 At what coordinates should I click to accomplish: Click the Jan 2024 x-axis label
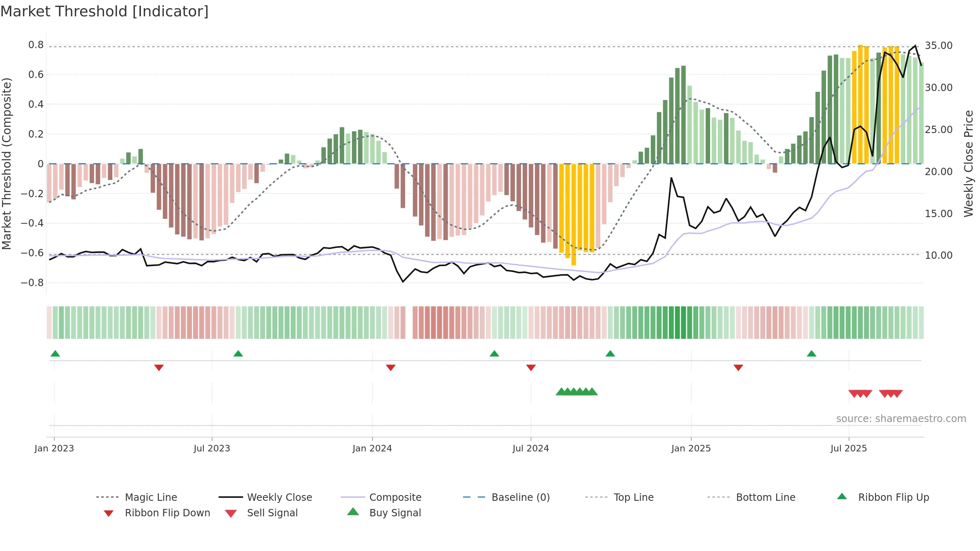372,448
